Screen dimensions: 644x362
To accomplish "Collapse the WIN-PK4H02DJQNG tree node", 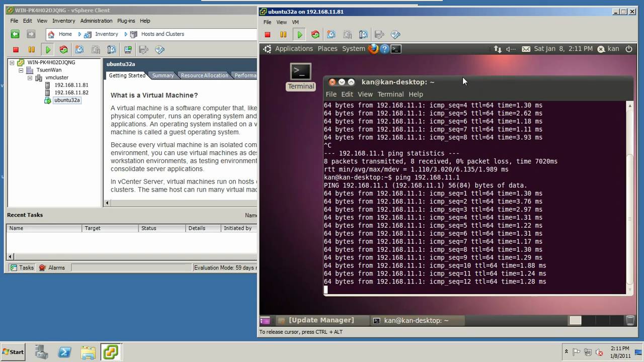I will [x=12, y=63].
